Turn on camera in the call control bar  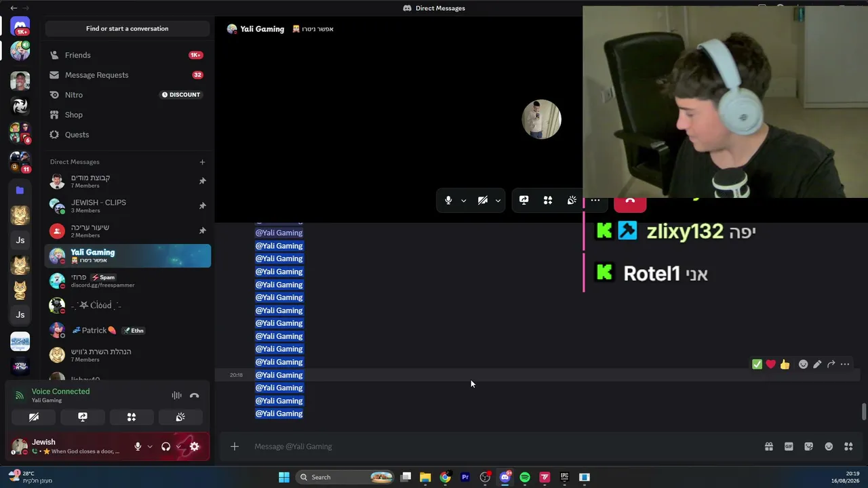(483, 201)
